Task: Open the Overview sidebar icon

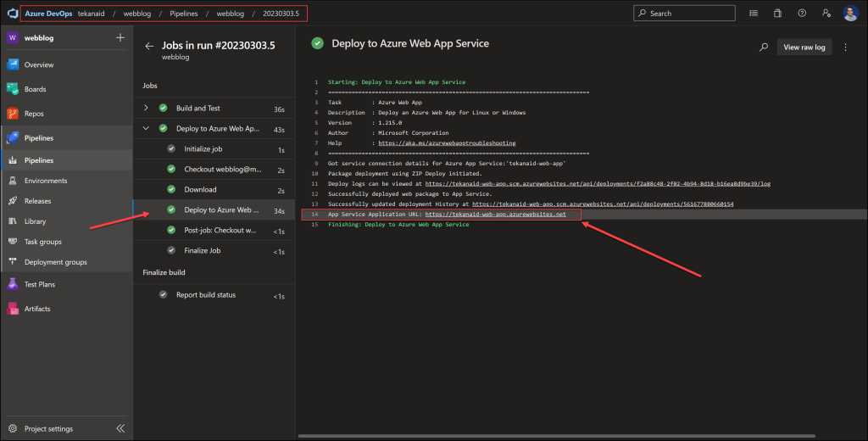Action: coord(13,64)
